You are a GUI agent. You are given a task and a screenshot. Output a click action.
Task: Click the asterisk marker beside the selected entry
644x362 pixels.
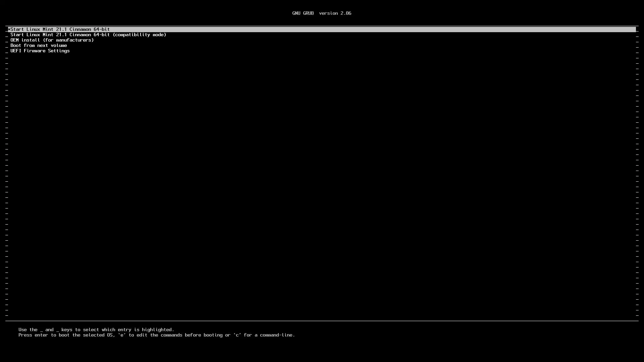pyautogui.click(x=9, y=29)
